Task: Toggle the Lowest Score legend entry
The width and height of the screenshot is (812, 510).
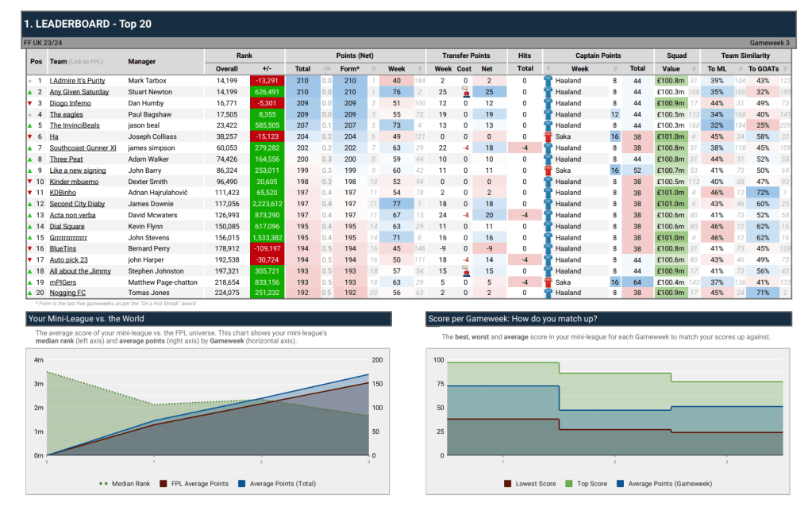Action: [532, 483]
